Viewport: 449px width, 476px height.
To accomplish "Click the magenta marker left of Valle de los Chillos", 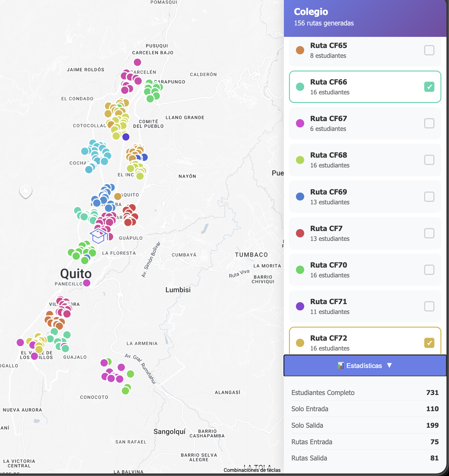I will 20,342.
